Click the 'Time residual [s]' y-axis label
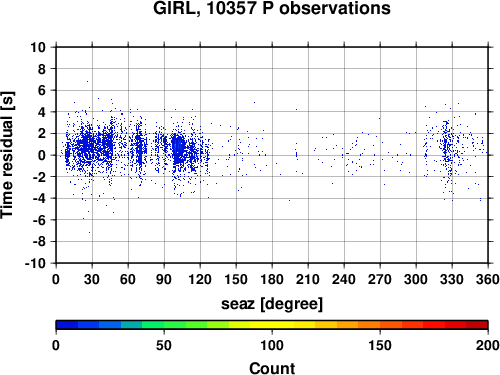Screen dimensions: 500x375 coord(7,155)
